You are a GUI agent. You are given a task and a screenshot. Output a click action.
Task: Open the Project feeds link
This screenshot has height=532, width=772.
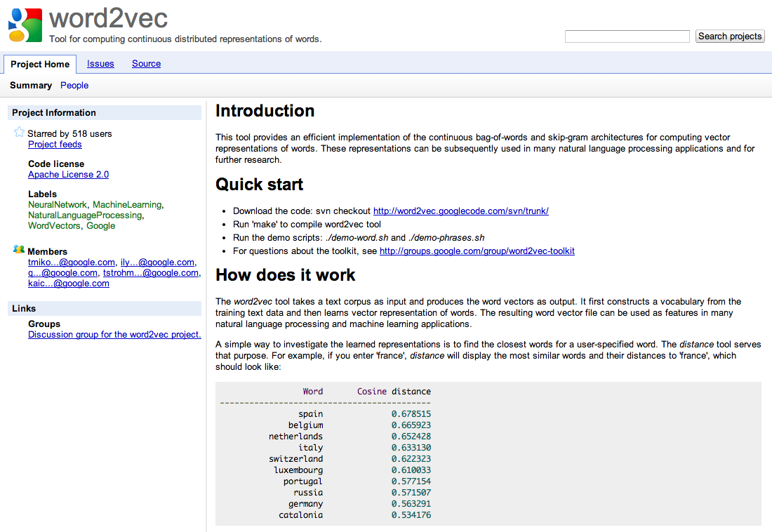coord(55,145)
